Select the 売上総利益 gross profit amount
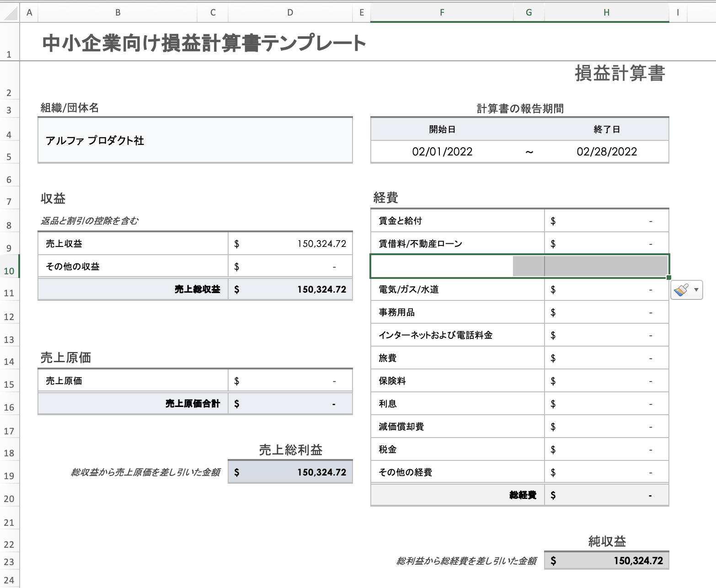This screenshot has height=588, width=716. coord(290,471)
